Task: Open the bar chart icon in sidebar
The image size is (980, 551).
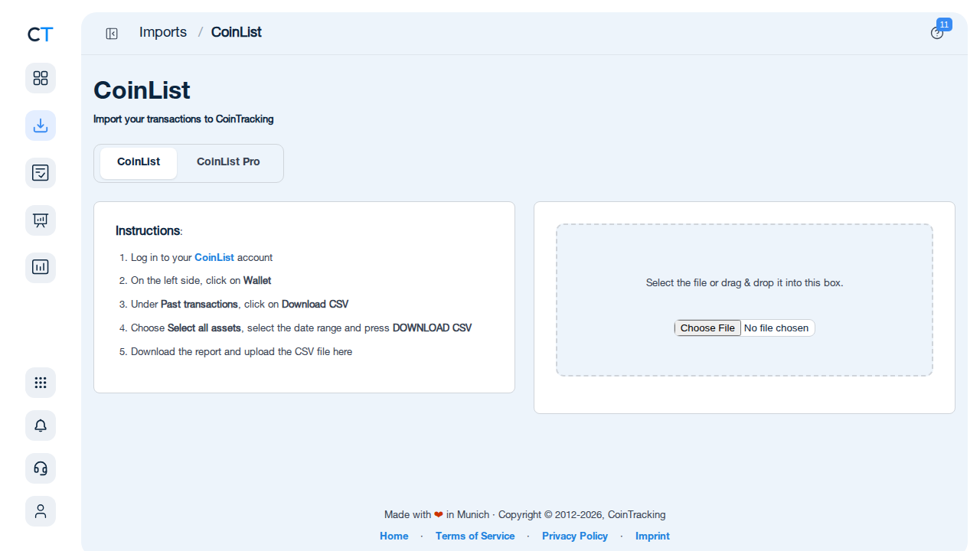Action: (41, 268)
